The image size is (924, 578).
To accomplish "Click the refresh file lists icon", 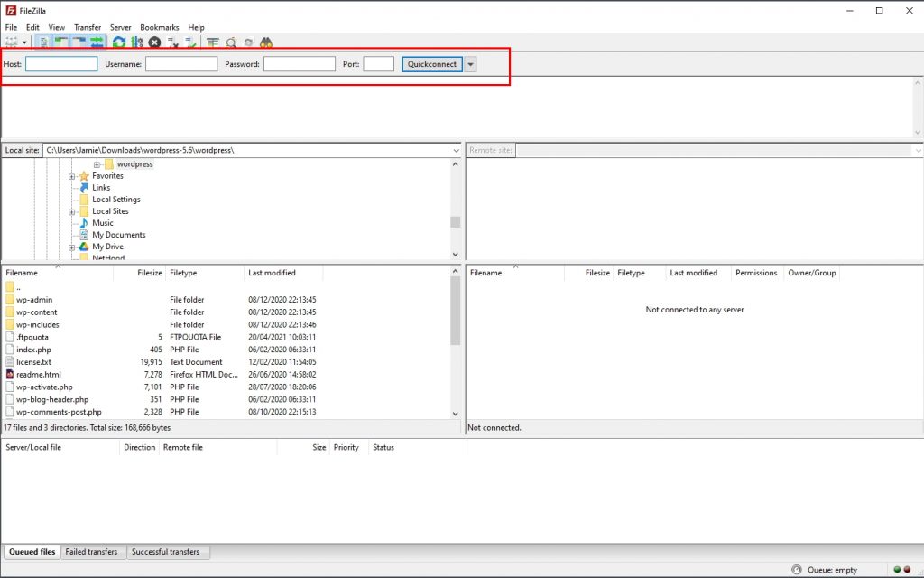I will click(x=119, y=42).
